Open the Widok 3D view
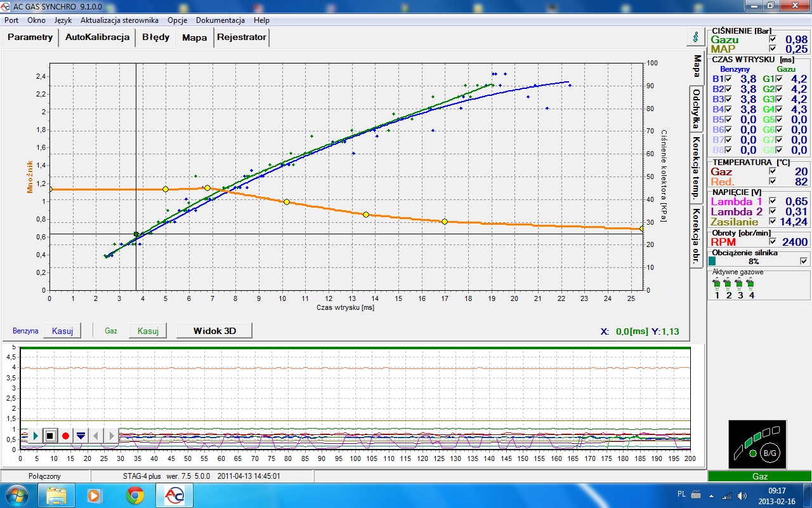 tap(214, 330)
